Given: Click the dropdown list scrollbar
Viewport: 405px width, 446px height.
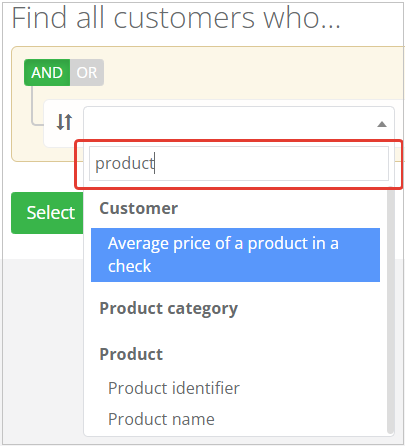Looking at the screenshot, I should tap(391, 310).
